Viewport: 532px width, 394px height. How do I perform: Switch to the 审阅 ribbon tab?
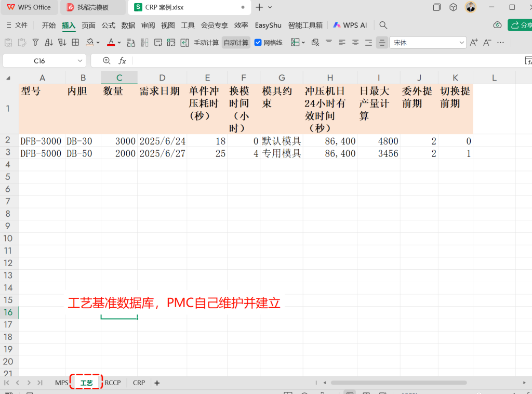[148, 25]
